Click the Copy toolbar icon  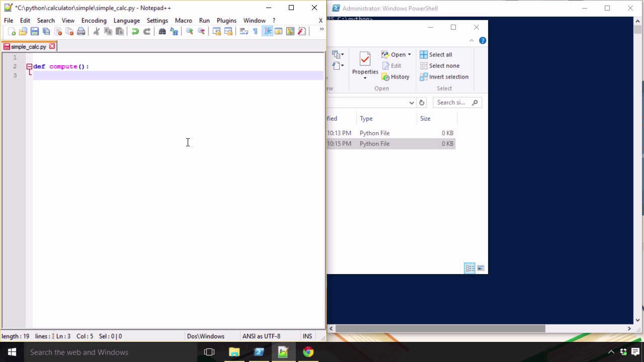(108, 31)
